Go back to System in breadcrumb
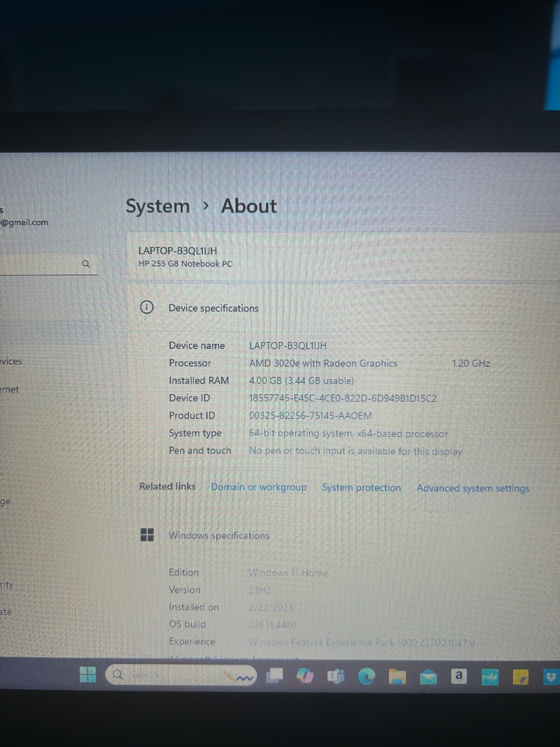Viewport: 560px width, 747px height. click(158, 206)
